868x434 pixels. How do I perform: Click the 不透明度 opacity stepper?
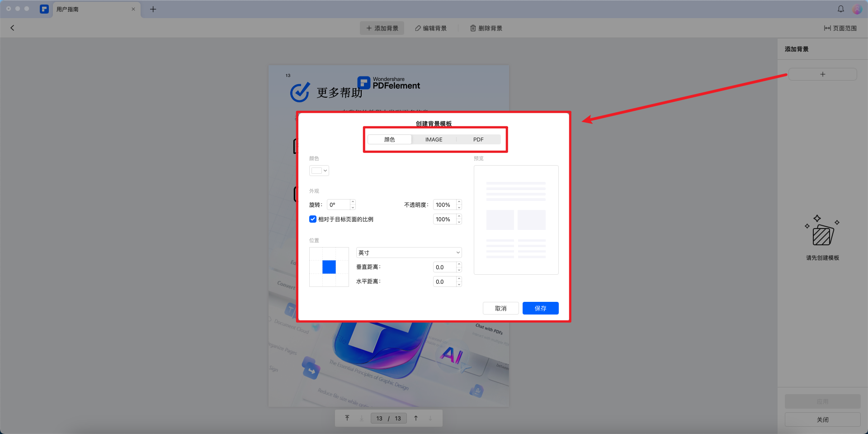coord(459,205)
